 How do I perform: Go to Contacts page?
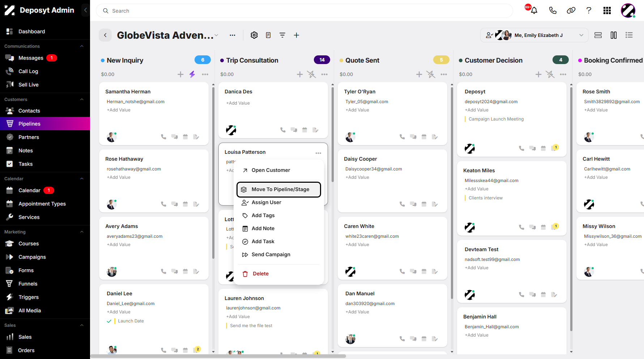tap(45, 111)
